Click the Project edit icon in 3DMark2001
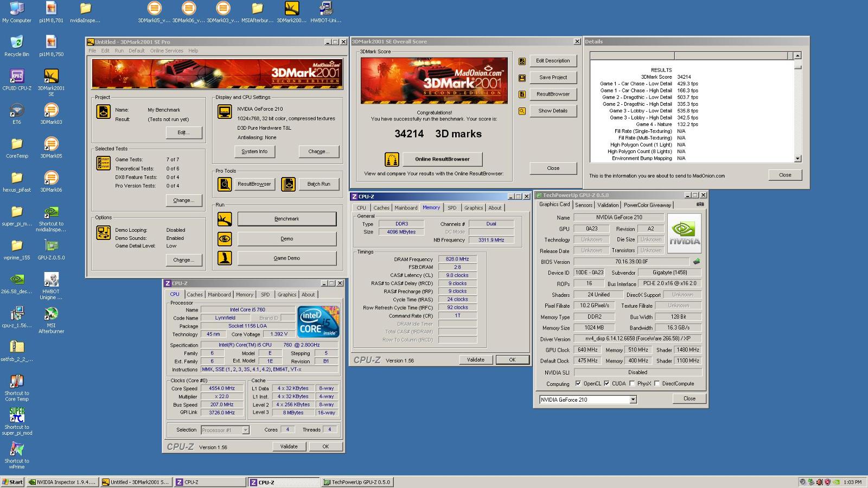868x488 pixels. (103, 111)
